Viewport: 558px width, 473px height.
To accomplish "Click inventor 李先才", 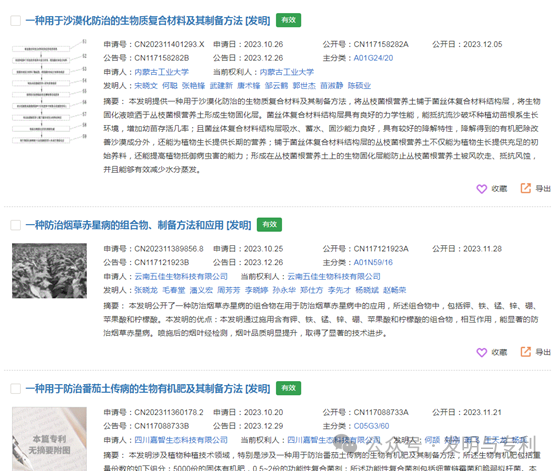I will click(x=339, y=290).
